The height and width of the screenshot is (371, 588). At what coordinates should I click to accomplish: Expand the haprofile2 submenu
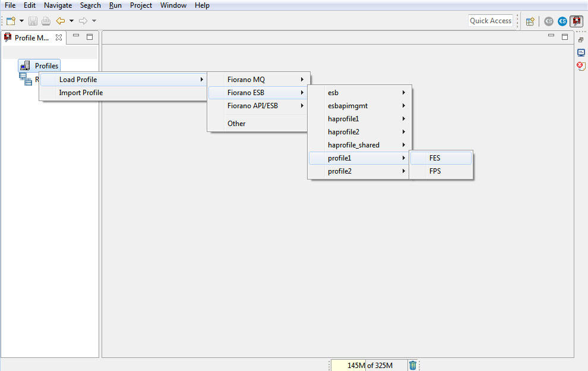click(x=359, y=132)
